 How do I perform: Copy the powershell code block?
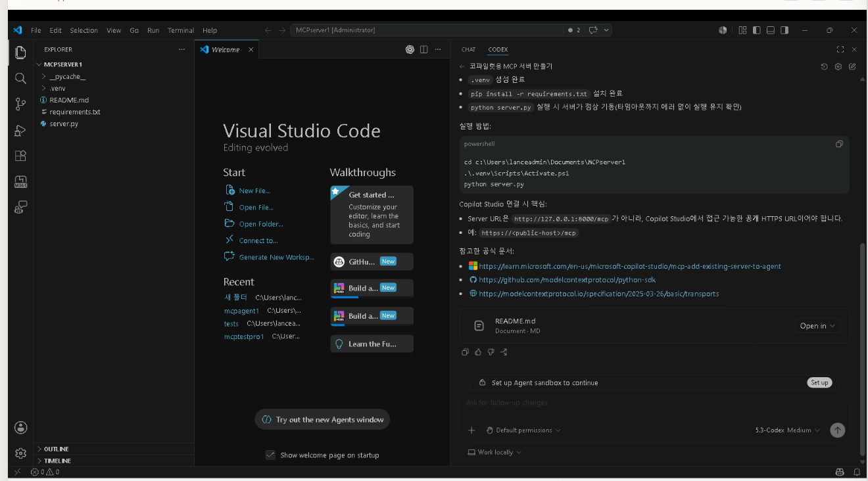[839, 144]
